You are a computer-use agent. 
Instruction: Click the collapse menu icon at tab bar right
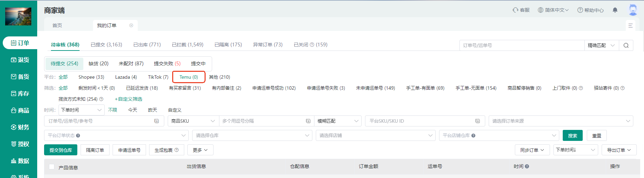[x=630, y=25]
